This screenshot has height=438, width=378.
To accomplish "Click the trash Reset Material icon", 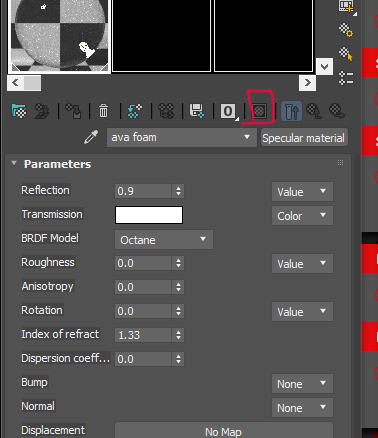I will tap(103, 111).
